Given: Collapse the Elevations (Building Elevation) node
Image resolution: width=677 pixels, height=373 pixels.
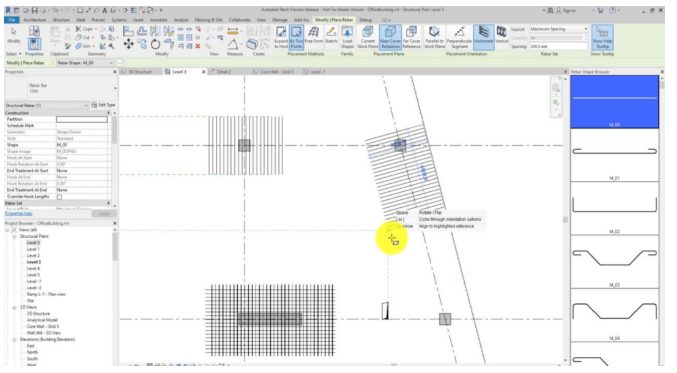Looking at the screenshot, I should click(x=14, y=340).
